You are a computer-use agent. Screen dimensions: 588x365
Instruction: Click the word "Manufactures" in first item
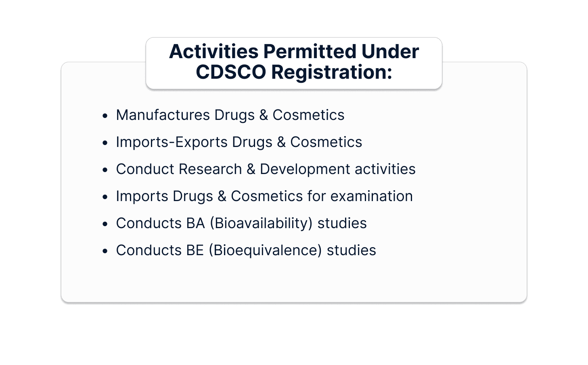click(163, 115)
